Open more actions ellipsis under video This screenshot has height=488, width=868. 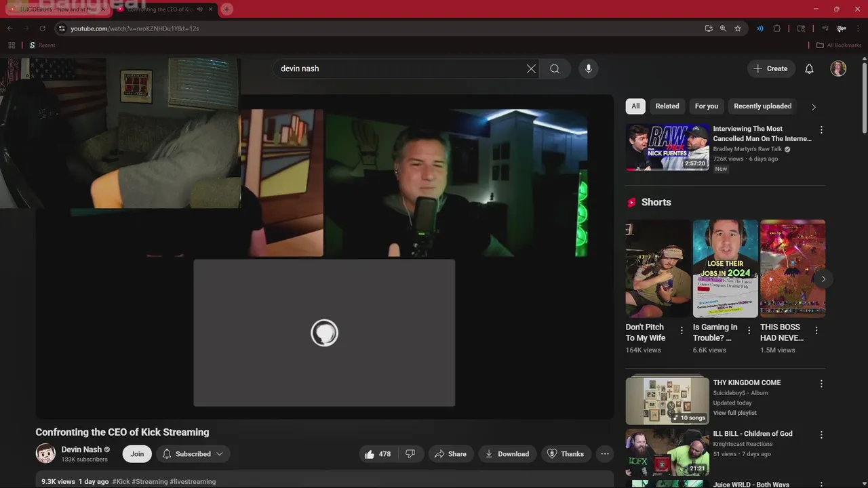tap(605, 454)
